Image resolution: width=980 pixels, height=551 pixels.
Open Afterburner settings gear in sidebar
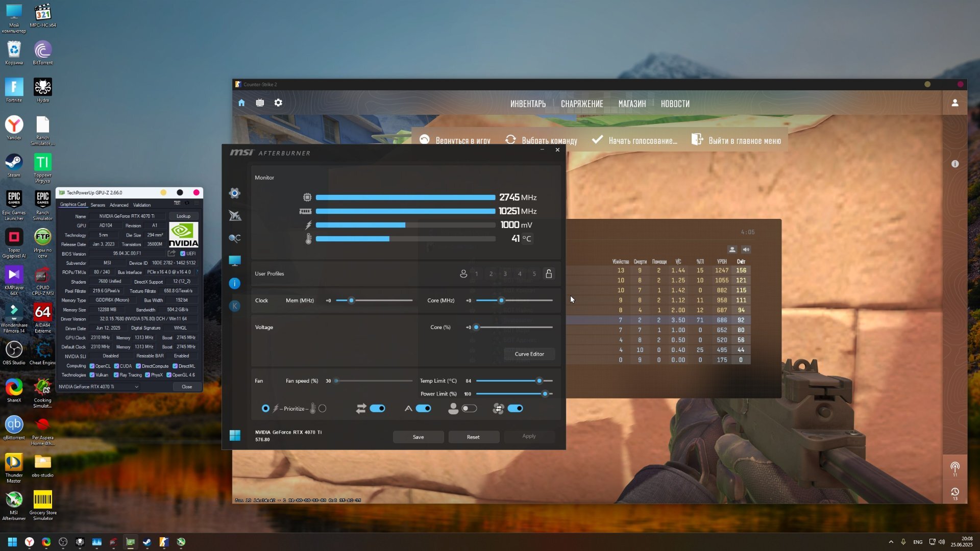tap(234, 193)
